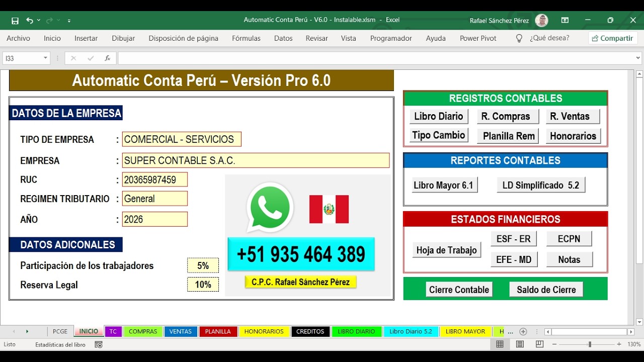Click the Redo arrow icon
644x362 pixels.
tap(49, 21)
